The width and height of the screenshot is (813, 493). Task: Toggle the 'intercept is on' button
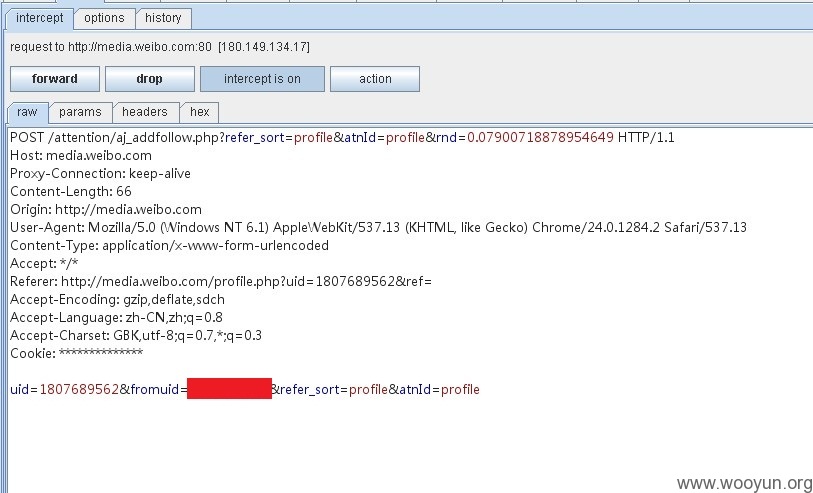point(262,79)
